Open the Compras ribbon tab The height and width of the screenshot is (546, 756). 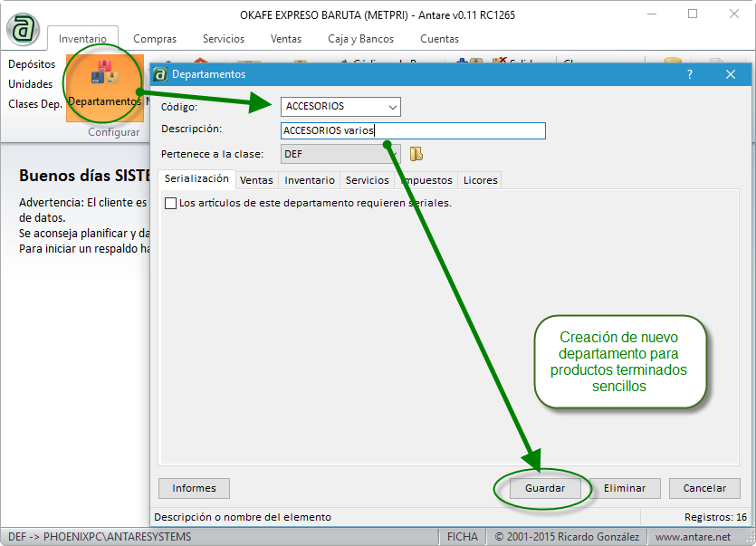(155, 39)
